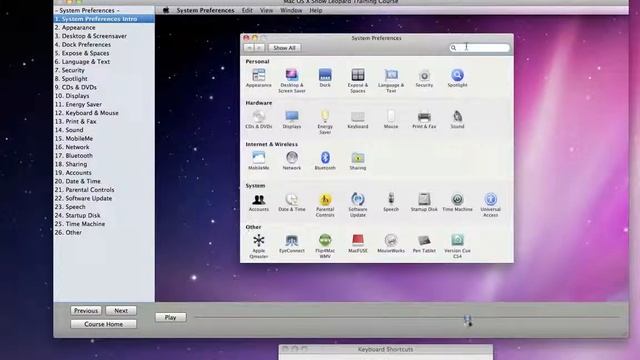
Task: Open the Version Cue CS4 icon
Action: tap(457, 240)
